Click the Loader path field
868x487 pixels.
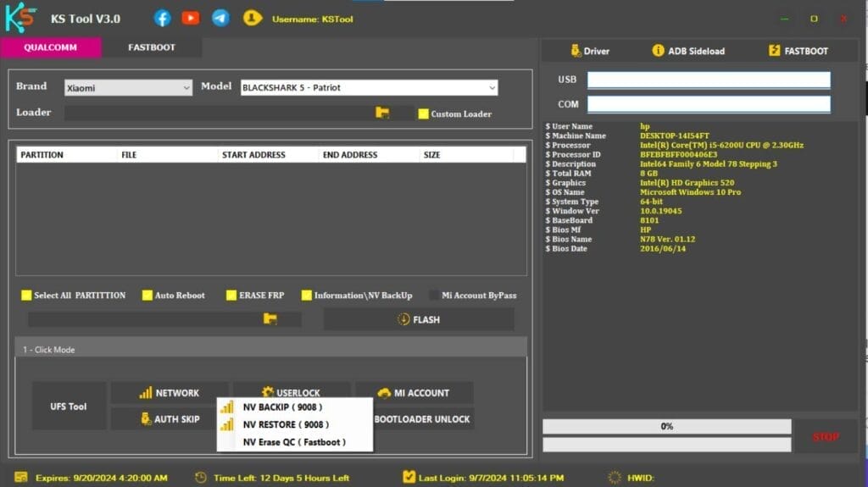click(x=219, y=113)
